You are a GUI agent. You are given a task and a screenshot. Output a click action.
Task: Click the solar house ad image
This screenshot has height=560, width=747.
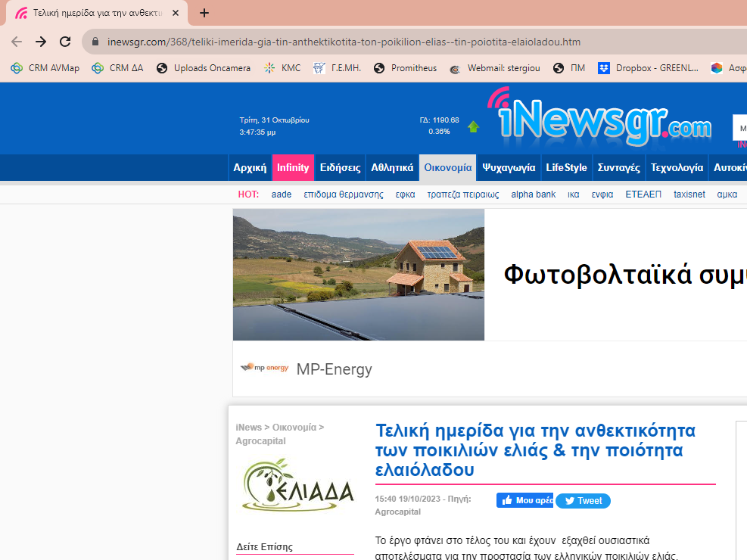(x=358, y=275)
